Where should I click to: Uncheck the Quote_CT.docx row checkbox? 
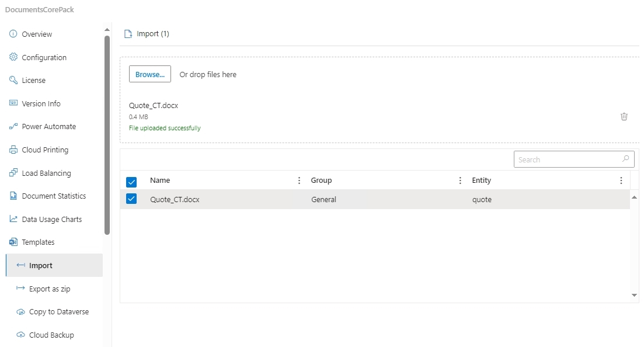(131, 199)
